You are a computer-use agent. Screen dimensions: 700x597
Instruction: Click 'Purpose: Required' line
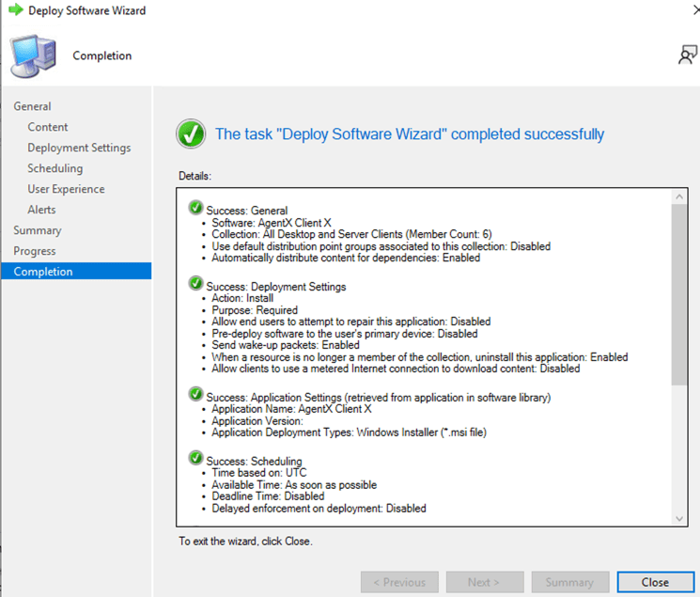pos(255,310)
